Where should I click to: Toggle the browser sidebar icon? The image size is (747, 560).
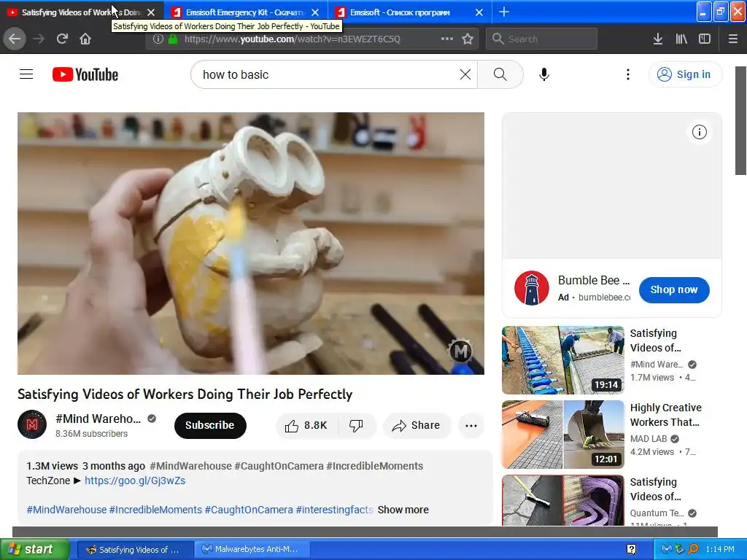coord(705,39)
